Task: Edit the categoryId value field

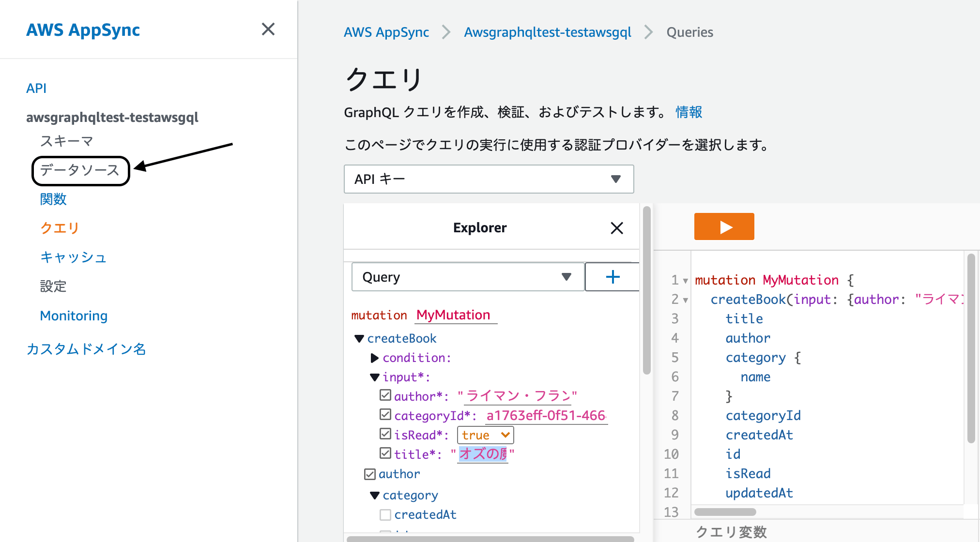Action: (546, 416)
